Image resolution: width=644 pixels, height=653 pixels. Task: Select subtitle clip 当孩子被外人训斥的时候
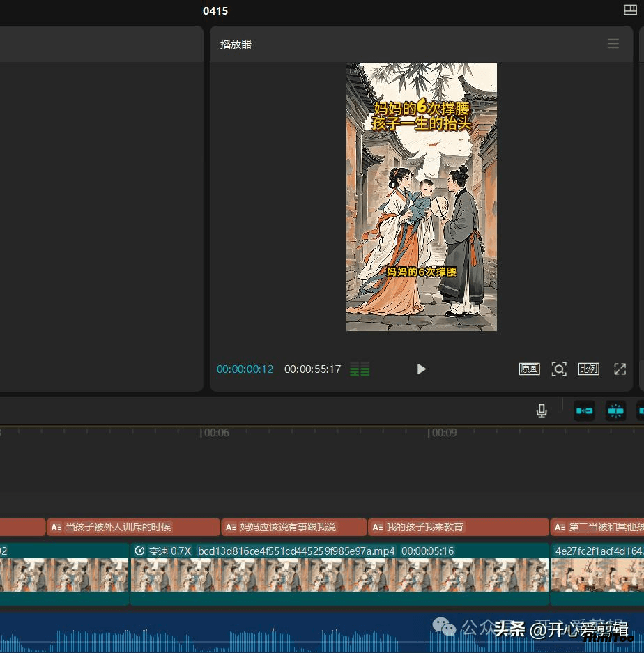coord(133,527)
